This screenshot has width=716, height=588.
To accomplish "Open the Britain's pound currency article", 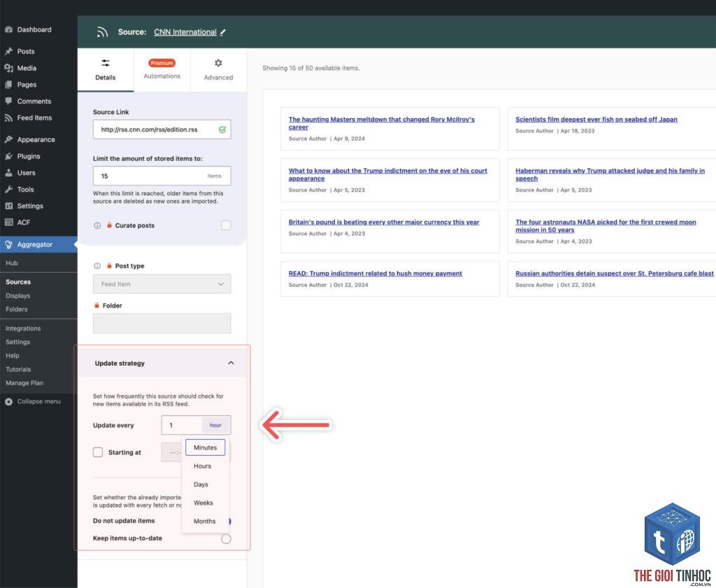I will click(x=384, y=222).
